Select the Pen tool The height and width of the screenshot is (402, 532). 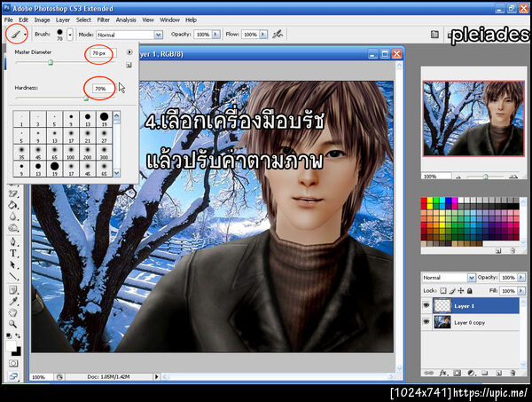pyautogui.click(x=13, y=241)
